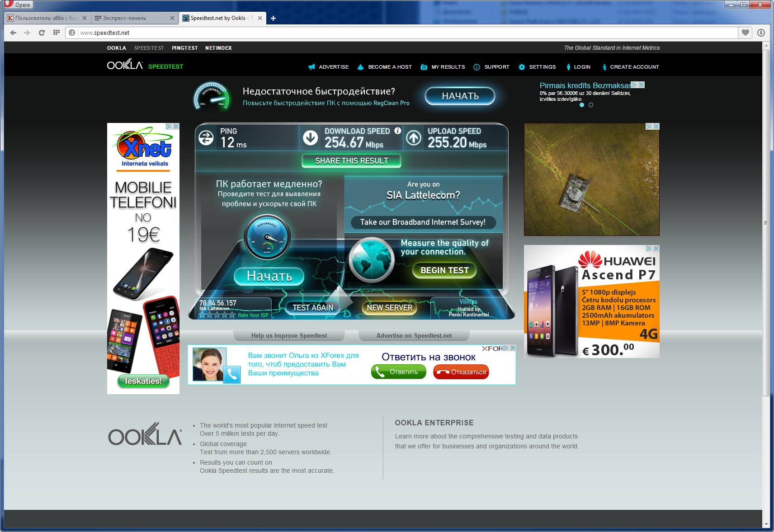774x532 pixels.
Task: Click the My Results link text
Action: pyautogui.click(x=448, y=67)
